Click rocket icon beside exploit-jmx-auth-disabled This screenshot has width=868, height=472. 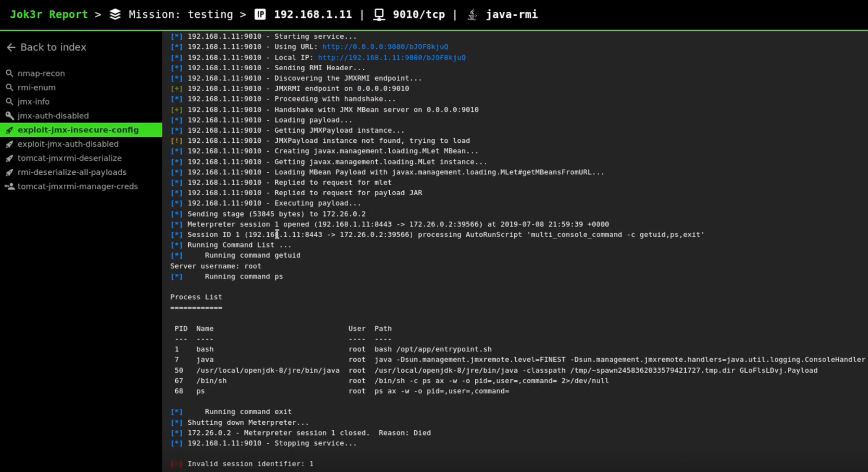click(x=9, y=144)
